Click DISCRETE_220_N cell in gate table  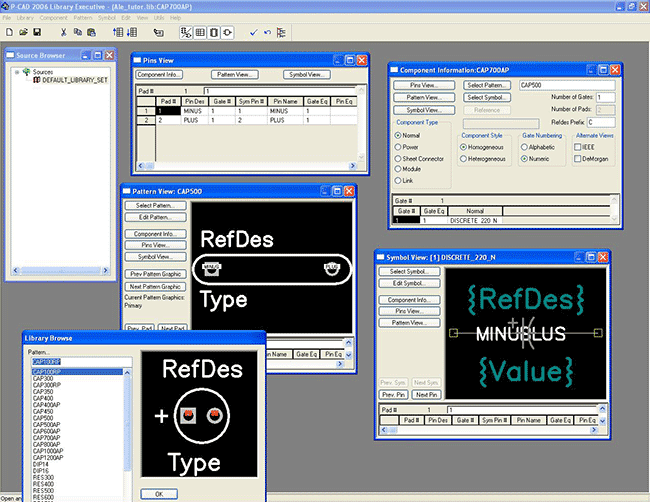475,221
